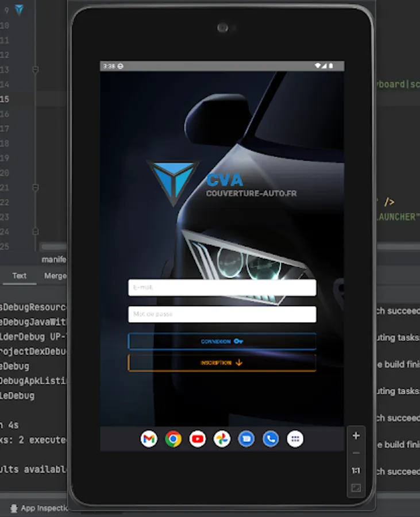The height and width of the screenshot is (517, 420).
Task: Select line number 15 in gutter
Action: pos(4,99)
